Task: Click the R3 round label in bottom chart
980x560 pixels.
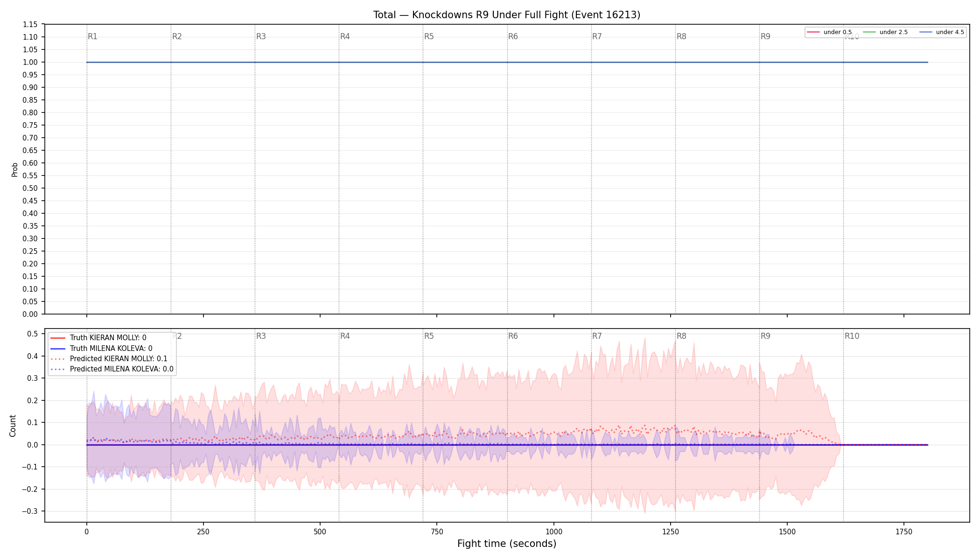Action: pyautogui.click(x=261, y=336)
